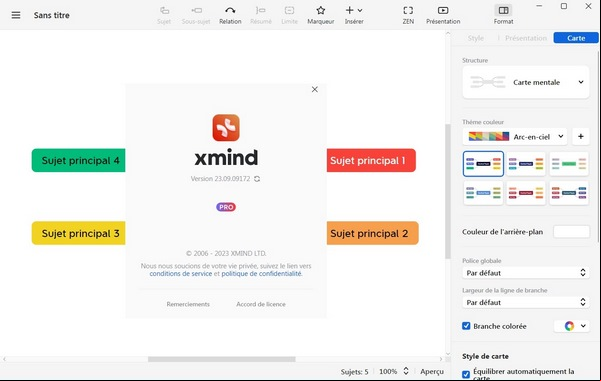Select the Sujet principal 1 topic
Image resolution: width=601 pixels, height=381 pixels.
371,160
